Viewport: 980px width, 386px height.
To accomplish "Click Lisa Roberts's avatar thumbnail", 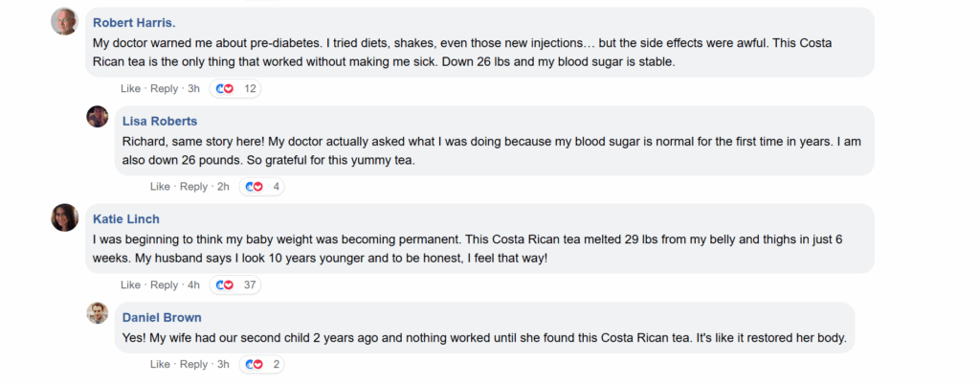I will (x=98, y=117).
